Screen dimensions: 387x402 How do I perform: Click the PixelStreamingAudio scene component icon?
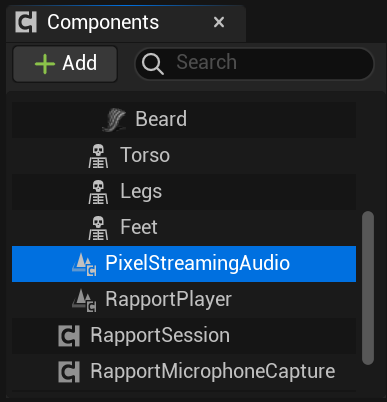[84, 264]
